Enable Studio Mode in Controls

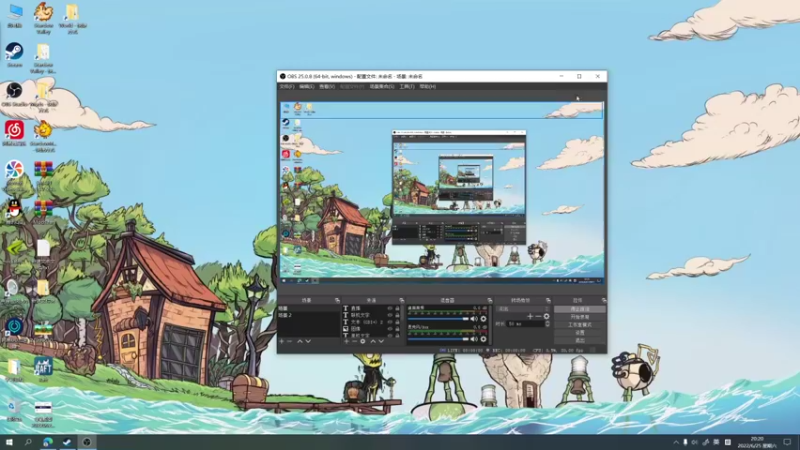580,324
